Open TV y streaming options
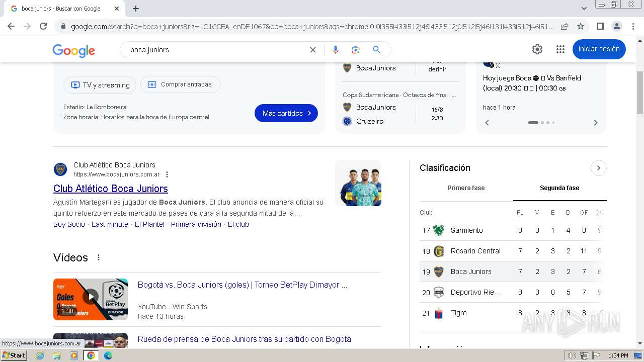The image size is (644, 362). 100,85
